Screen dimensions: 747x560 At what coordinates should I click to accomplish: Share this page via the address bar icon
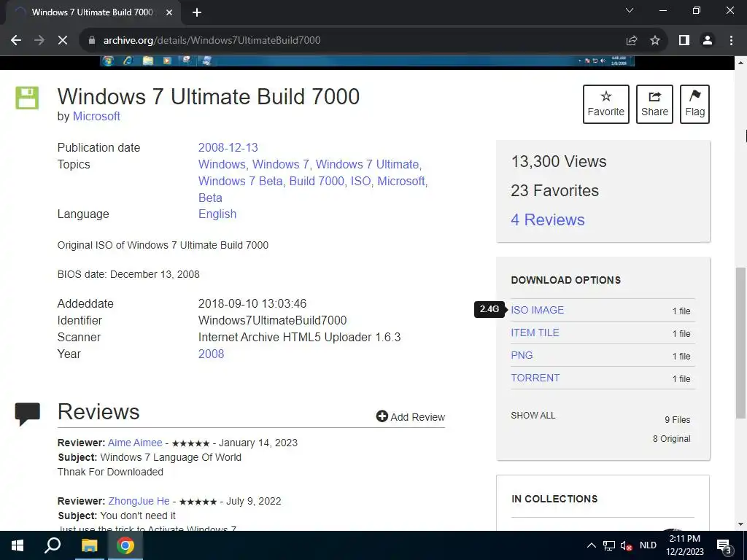(632, 41)
